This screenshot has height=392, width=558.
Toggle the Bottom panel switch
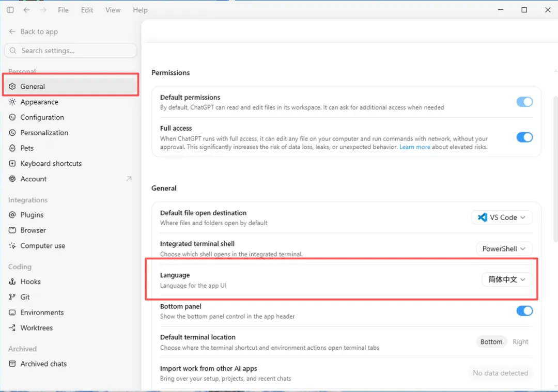tap(524, 311)
